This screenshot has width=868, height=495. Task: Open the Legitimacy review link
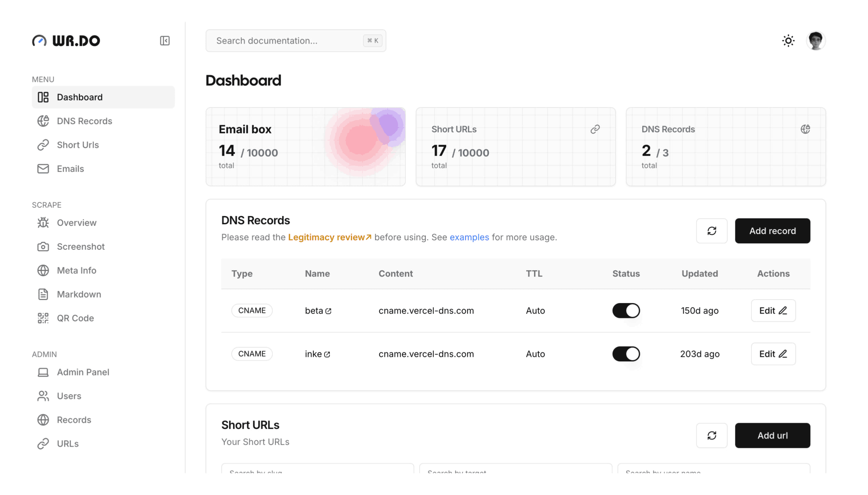point(329,237)
